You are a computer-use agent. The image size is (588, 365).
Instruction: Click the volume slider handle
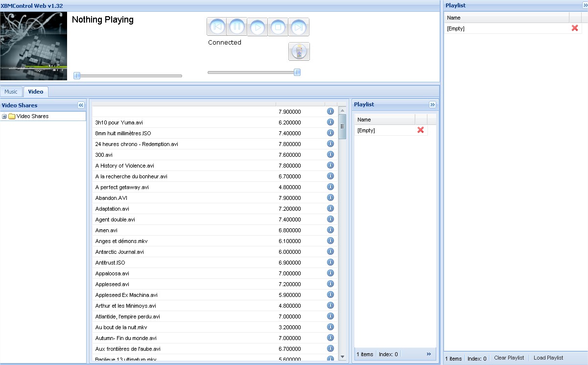tap(297, 73)
